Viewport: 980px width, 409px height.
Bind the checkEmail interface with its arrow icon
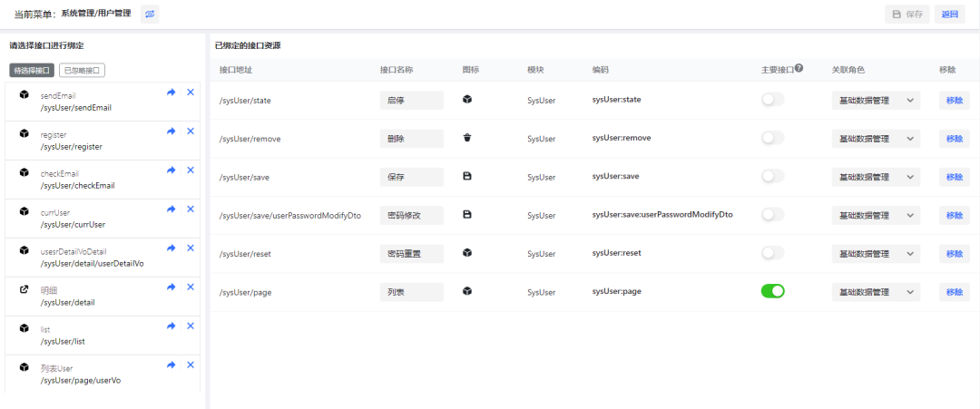coord(171,170)
